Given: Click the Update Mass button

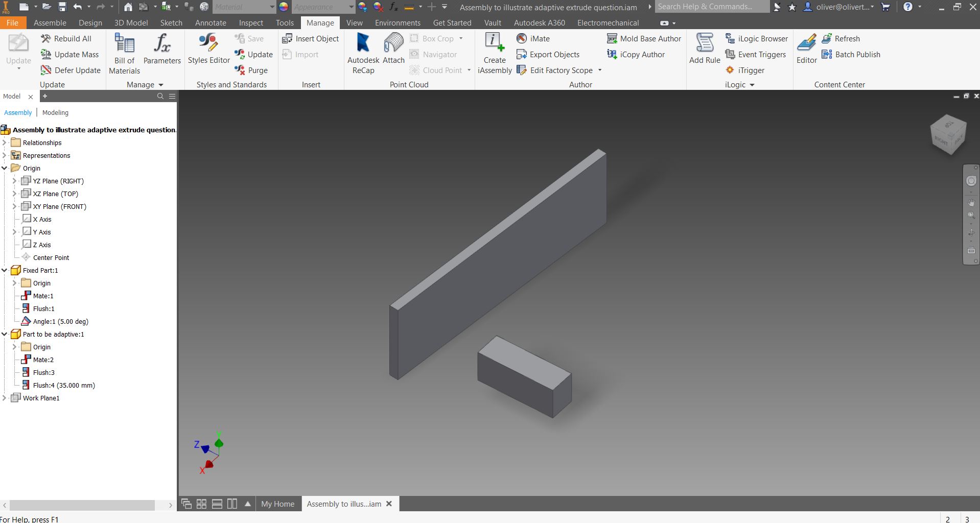Looking at the screenshot, I should tap(71, 54).
